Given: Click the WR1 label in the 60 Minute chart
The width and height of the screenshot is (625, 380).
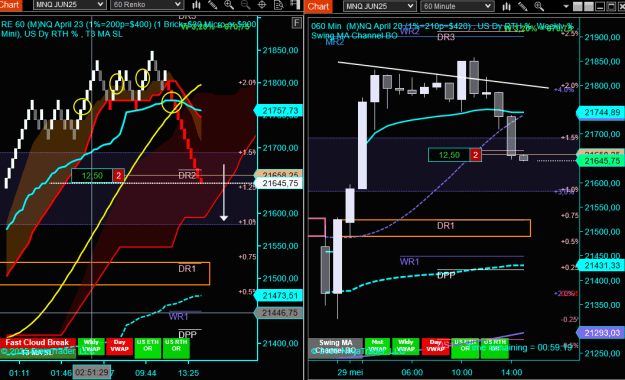Looking at the screenshot, I should click(x=409, y=262).
